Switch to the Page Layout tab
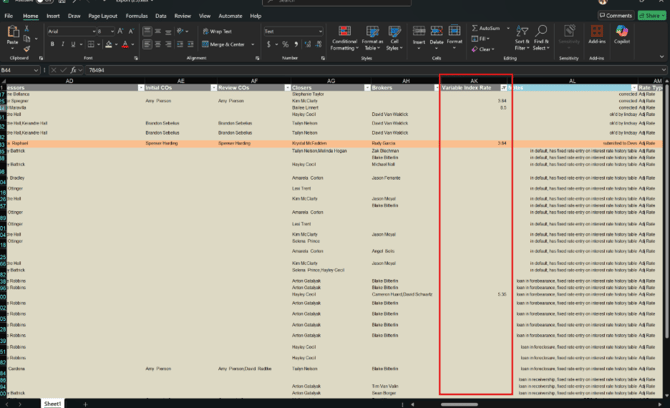The width and height of the screenshot is (670, 408). point(103,16)
